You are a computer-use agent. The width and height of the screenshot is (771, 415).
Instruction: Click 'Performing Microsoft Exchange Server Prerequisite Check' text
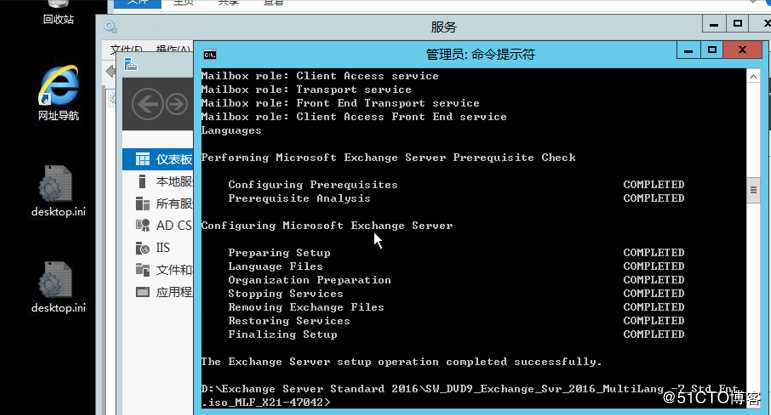[x=388, y=158]
